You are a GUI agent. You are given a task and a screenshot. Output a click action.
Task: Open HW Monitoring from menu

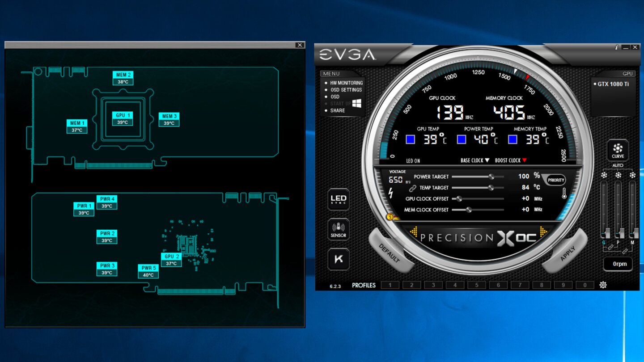346,83
